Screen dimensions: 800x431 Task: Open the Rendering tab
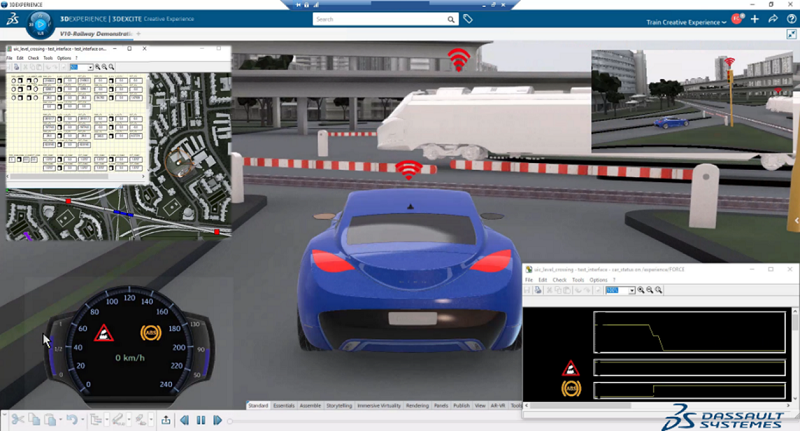[x=417, y=405]
